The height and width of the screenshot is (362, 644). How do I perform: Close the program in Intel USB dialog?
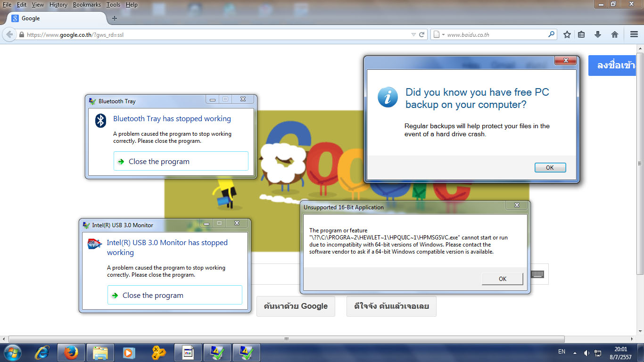pos(175,295)
